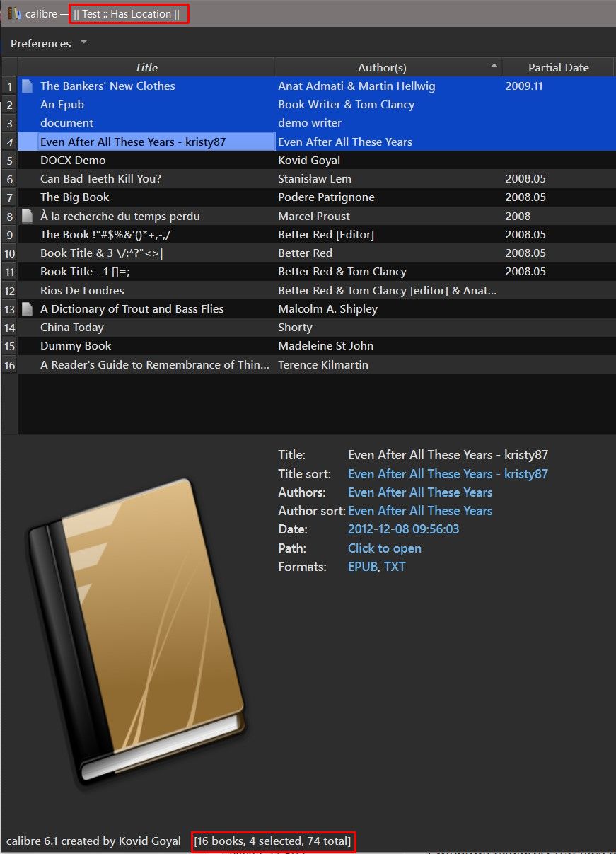The image size is (616, 854).
Task: Click author cell 'Madeleine St John'
Action: [x=326, y=346]
